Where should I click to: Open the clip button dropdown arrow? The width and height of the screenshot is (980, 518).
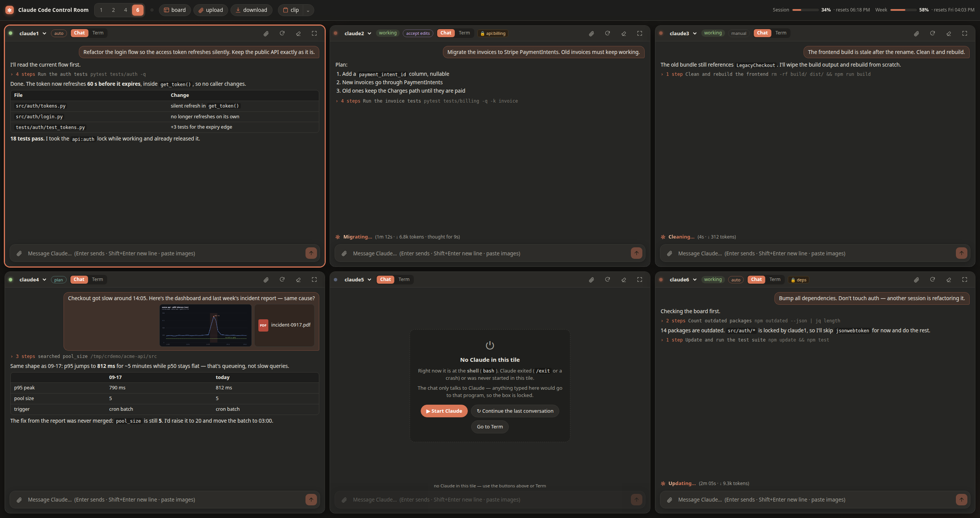(308, 10)
